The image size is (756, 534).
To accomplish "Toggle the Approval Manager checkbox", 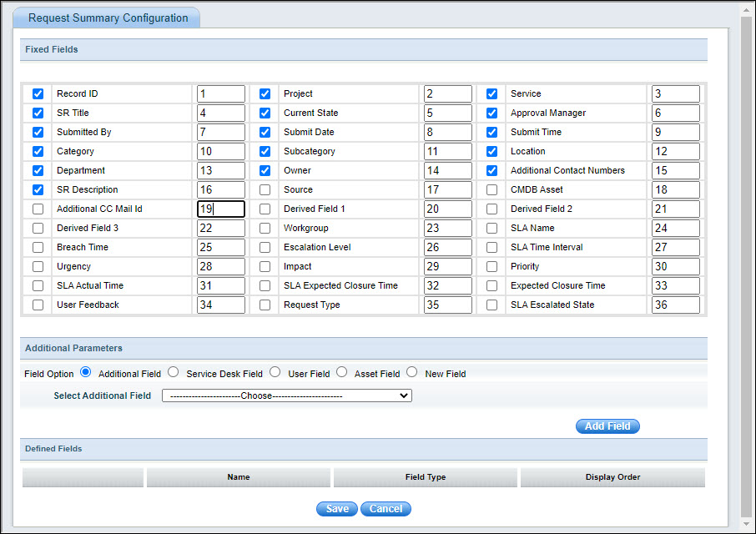I will click(491, 113).
